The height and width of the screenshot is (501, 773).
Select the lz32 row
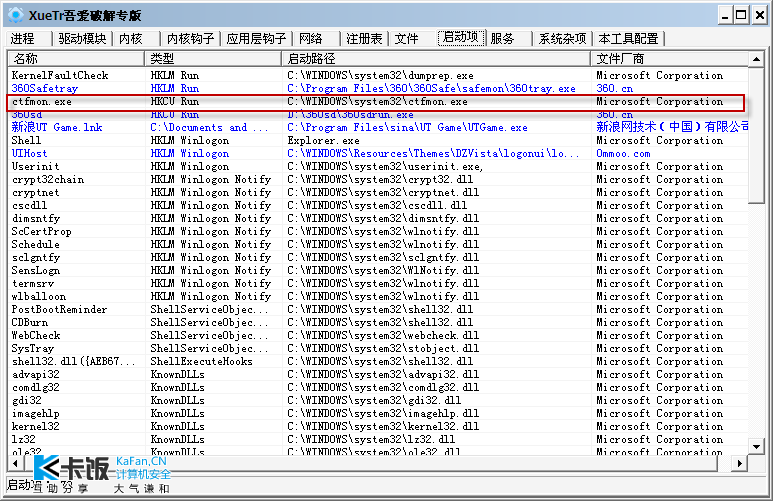(x=378, y=439)
